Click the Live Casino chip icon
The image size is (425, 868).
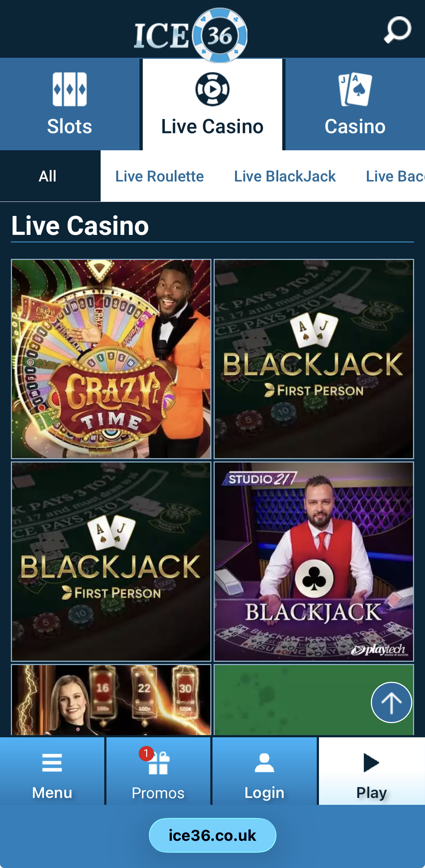tap(212, 89)
